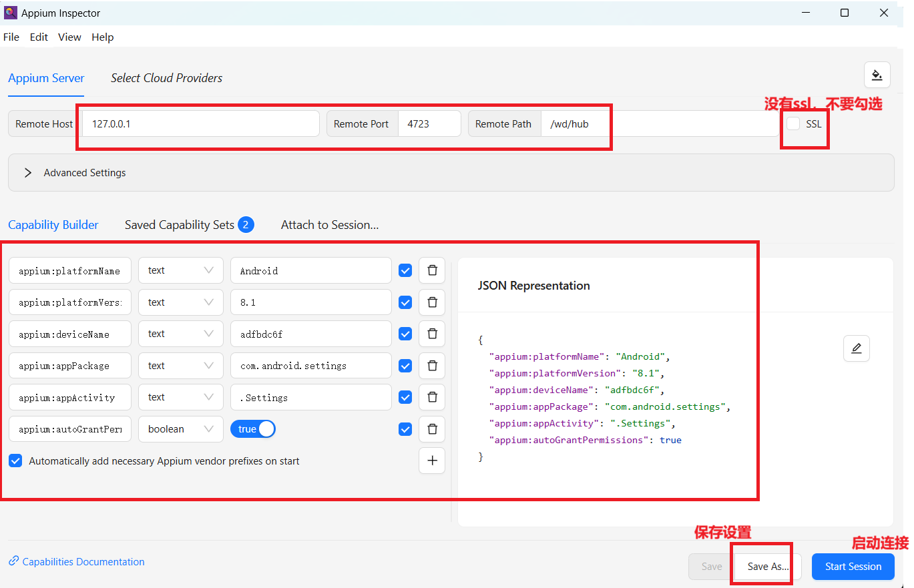Delete the appium:platformName capability row

(x=432, y=270)
